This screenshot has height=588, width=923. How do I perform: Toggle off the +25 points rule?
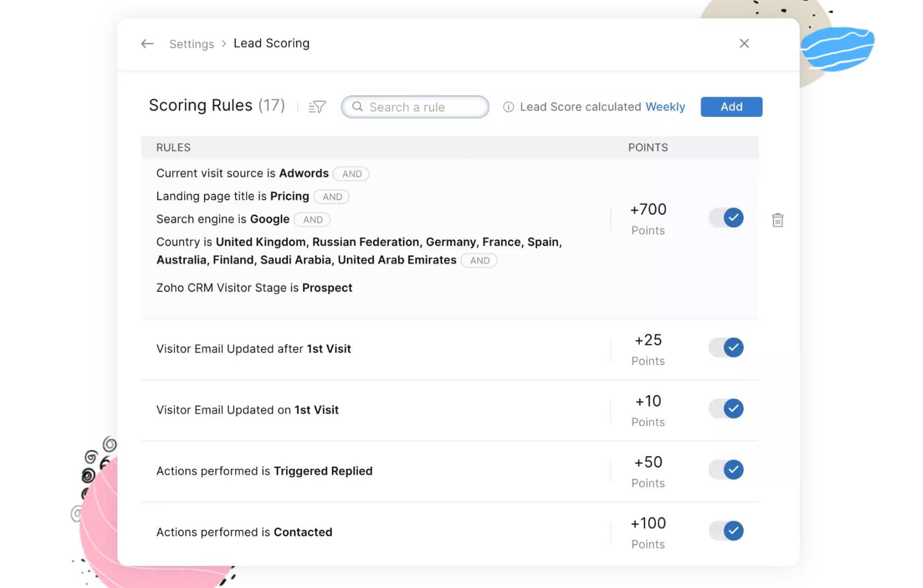[x=726, y=348]
